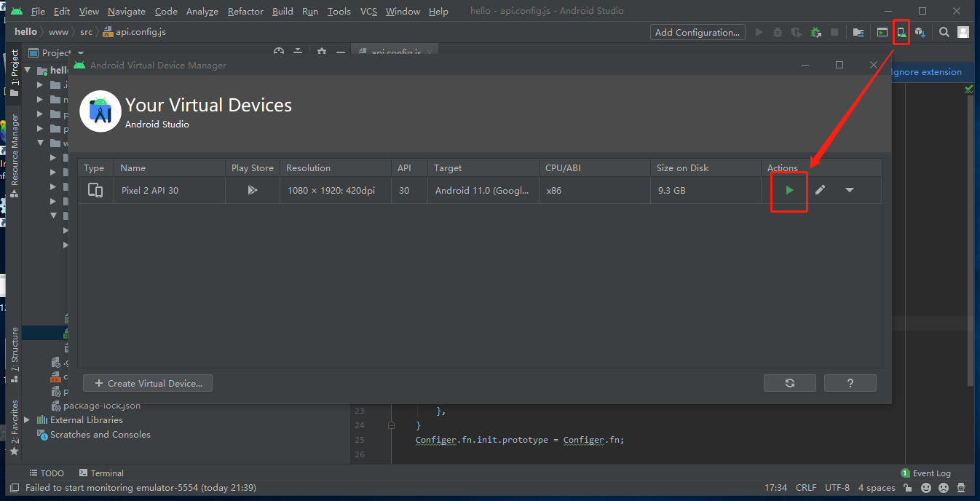Edit the Pixel 2 API 30 device
This screenshot has height=501, width=980.
(x=820, y=190)
